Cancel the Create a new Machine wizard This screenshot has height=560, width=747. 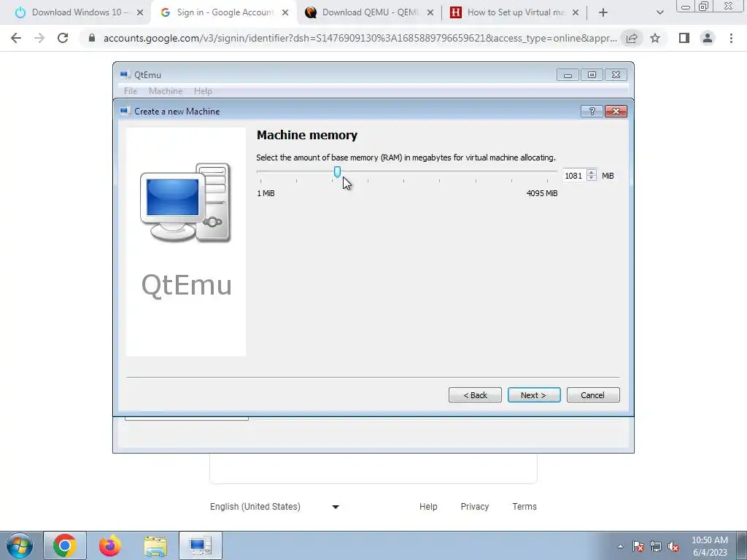click(x=592, y=394)
